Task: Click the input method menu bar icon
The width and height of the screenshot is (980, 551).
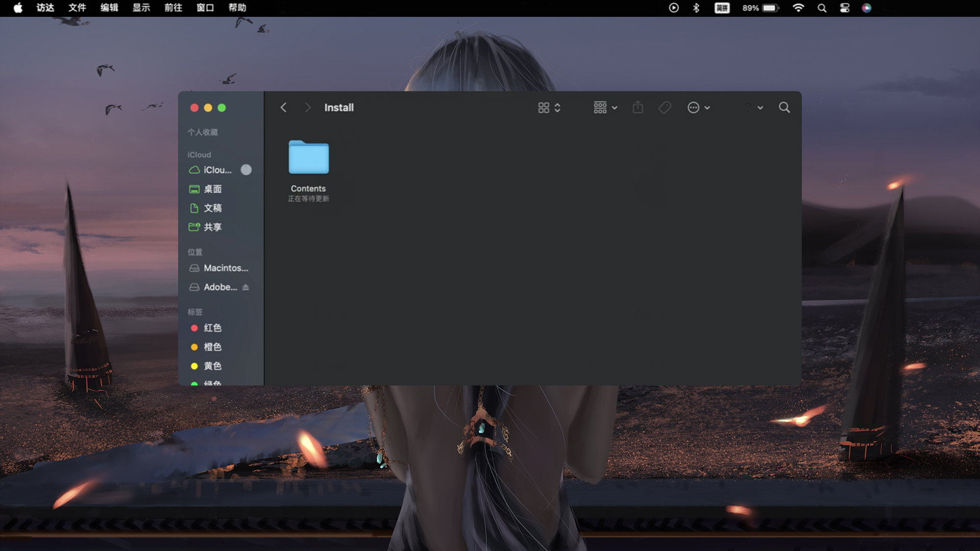Action: click(x=722, y=8)
